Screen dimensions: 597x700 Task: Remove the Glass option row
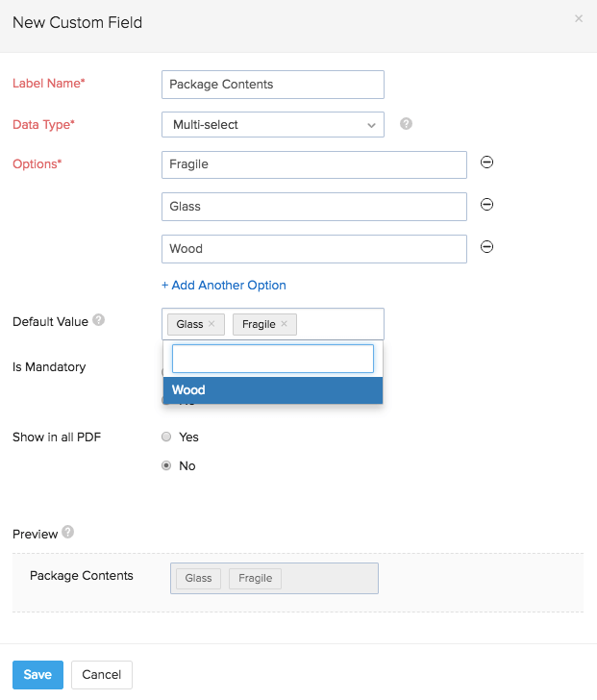[486, 205]
